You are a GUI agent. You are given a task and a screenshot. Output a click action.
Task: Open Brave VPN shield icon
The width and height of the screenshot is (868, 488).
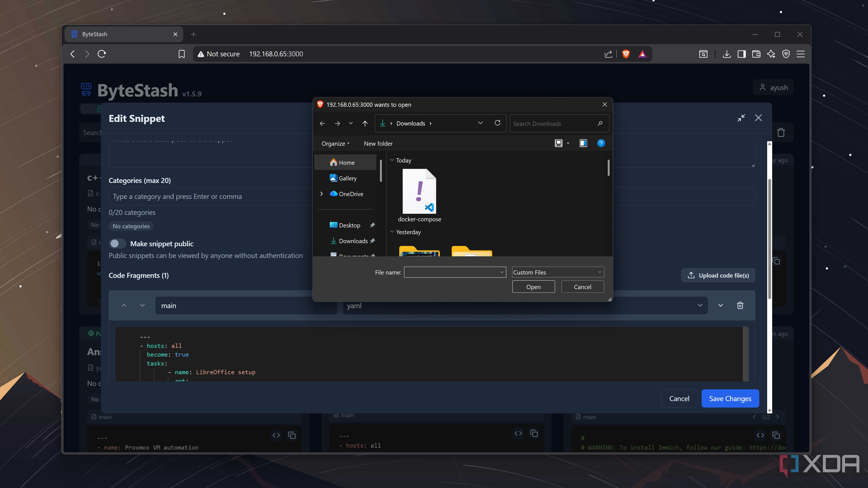tap(786, 54)
